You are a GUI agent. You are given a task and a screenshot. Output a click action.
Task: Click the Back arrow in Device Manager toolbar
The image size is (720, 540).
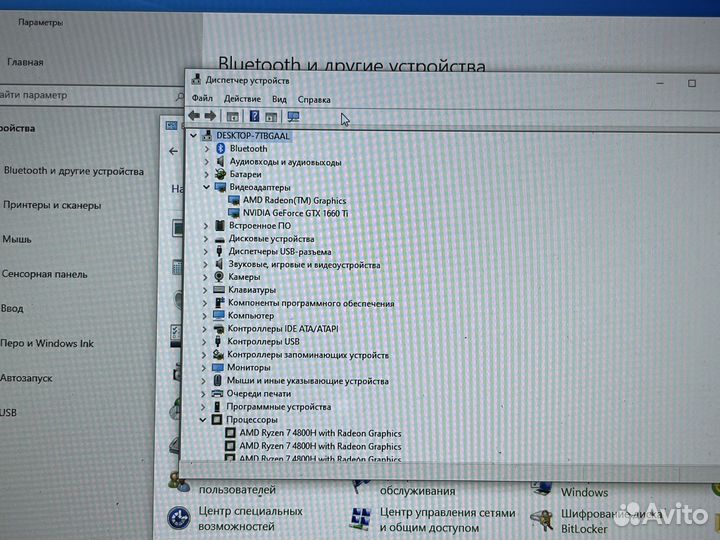[194, 116]
